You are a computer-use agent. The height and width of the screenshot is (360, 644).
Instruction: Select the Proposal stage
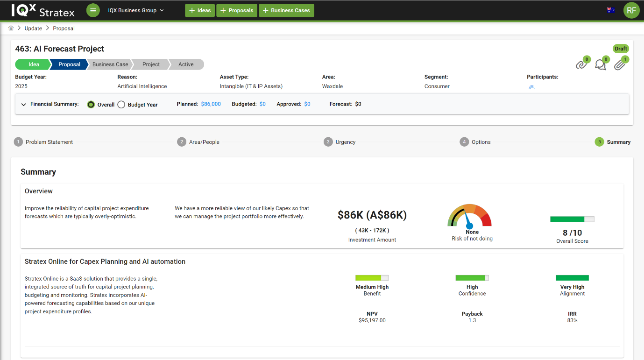(x=69, y=64)
